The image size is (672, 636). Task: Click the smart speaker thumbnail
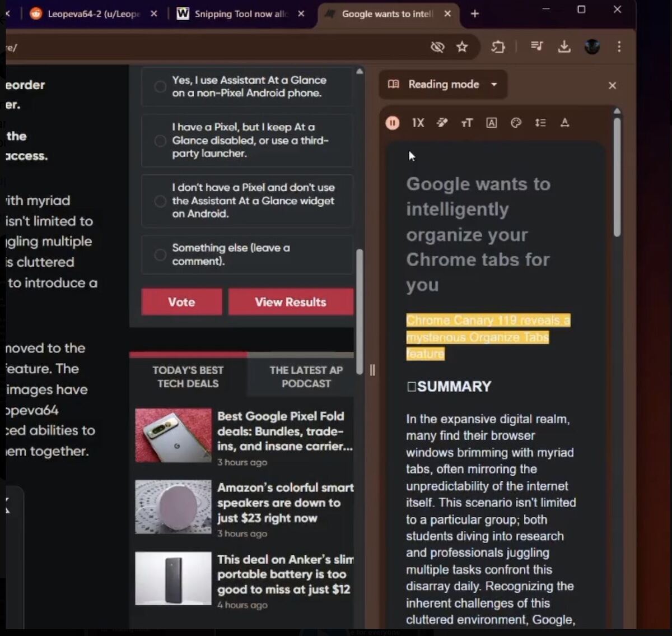173,507
